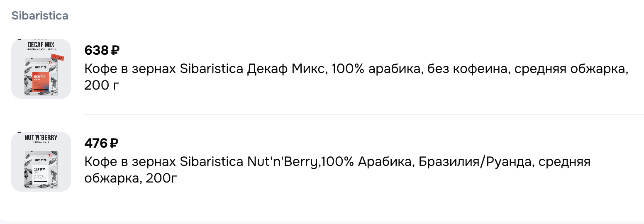Screen dimensions: 644x224
Task: Click the NUT'N'BERRY caption in the thumbnail
Action: [41, 137]
